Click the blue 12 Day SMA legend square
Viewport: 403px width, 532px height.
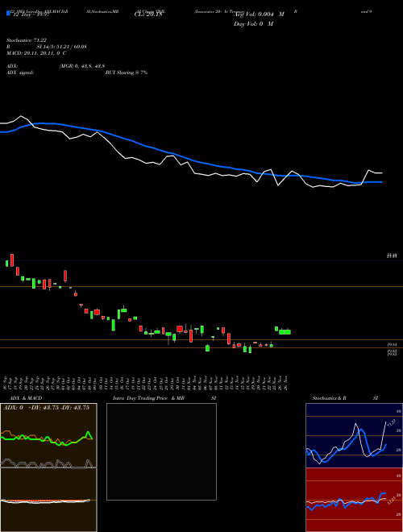coord(9,14)
